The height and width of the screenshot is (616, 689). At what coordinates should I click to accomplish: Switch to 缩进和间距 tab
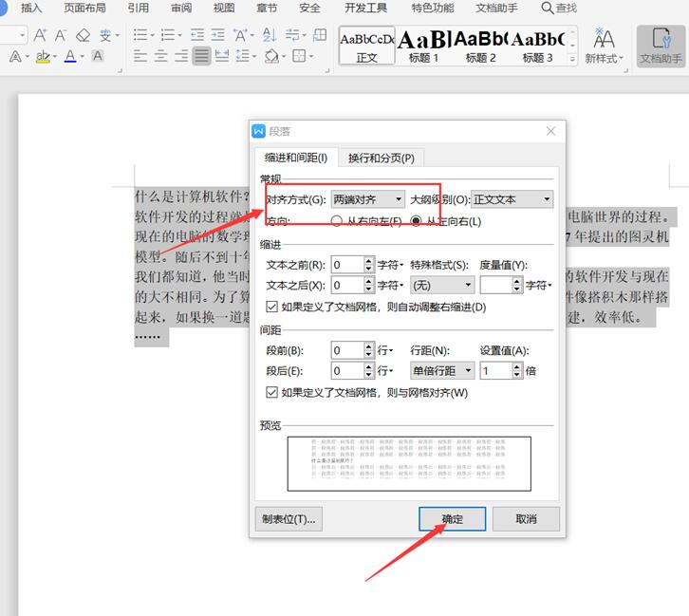point(296,158)
